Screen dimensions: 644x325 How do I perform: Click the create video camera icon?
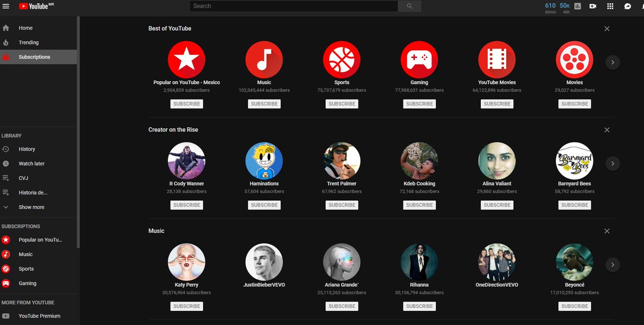(x=593, y=6)
